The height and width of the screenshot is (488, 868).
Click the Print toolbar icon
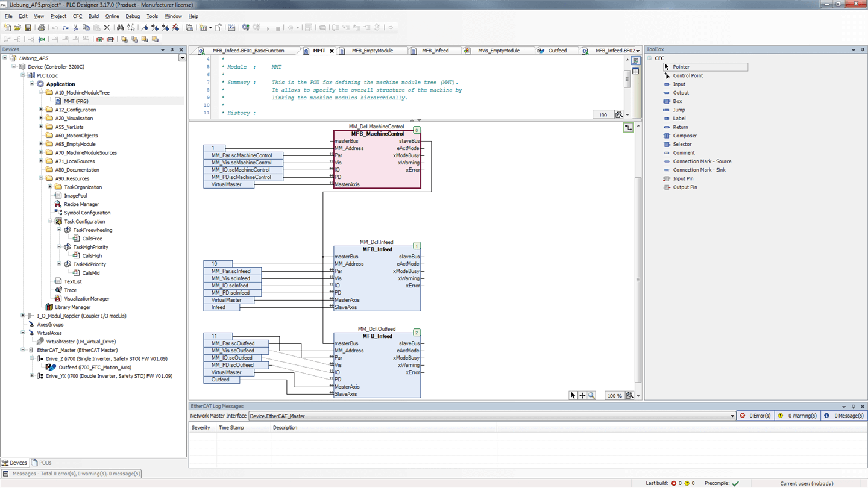pyautogui.click(x=42, y=28)
